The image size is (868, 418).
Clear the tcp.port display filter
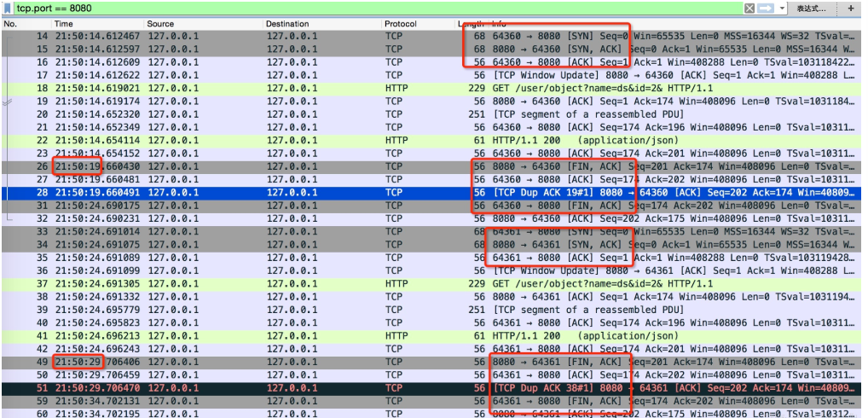click(x=749, y=8)
